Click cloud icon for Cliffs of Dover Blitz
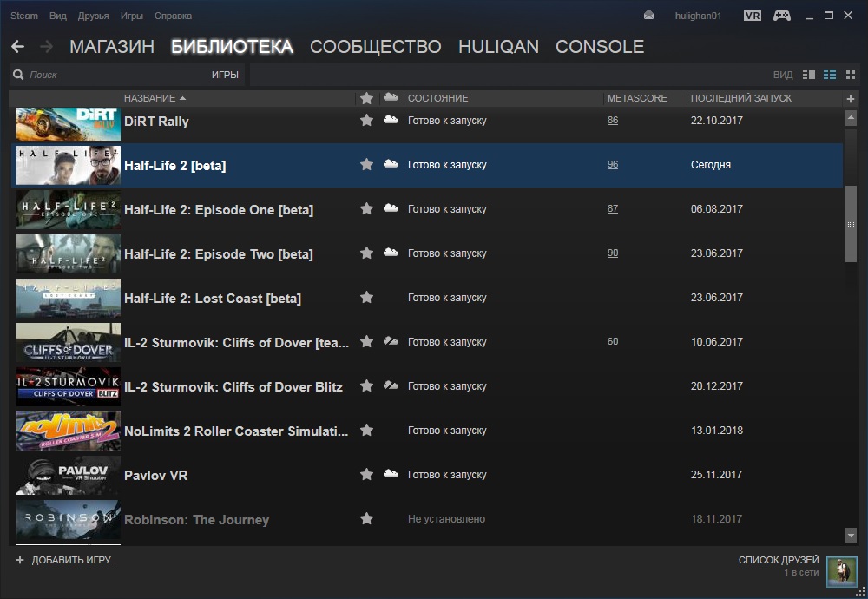Viewport: 868px width, 599px height. (391, 385)
